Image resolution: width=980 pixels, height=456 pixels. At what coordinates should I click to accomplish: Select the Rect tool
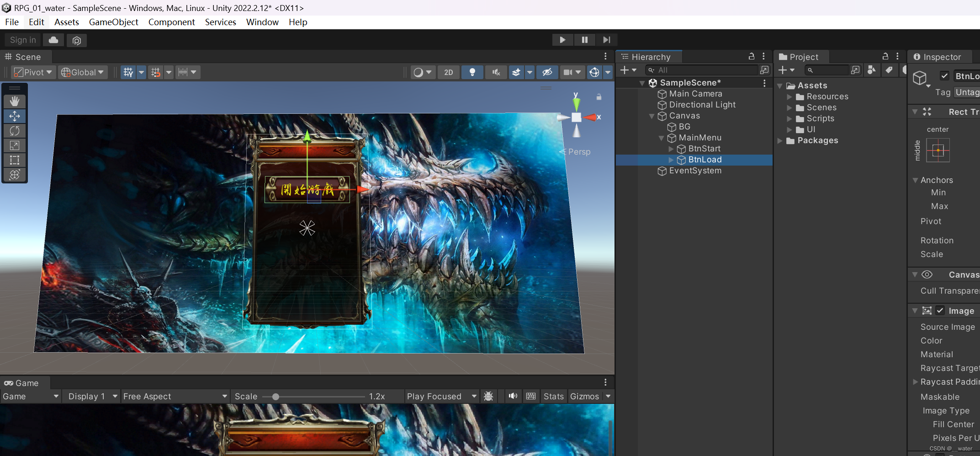click(x=15, y=160)
